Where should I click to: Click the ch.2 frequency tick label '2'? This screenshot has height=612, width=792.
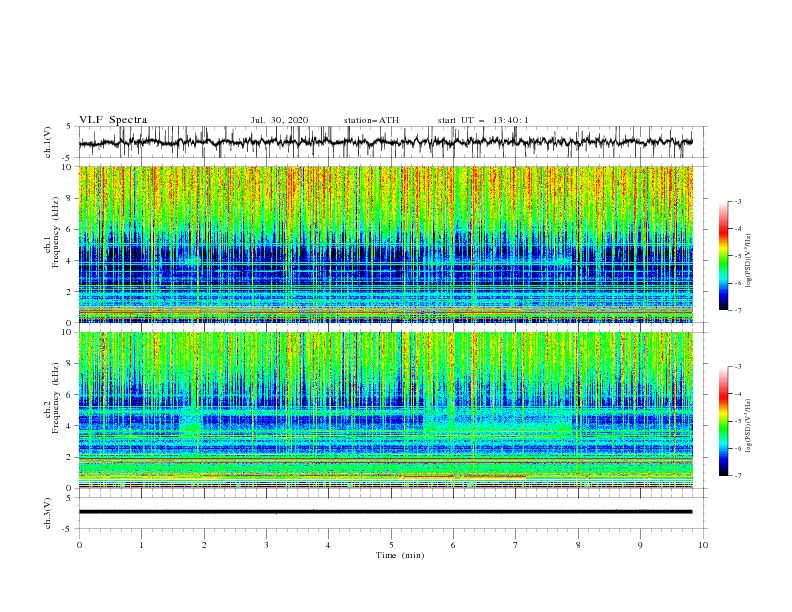(x=71, y=457)
